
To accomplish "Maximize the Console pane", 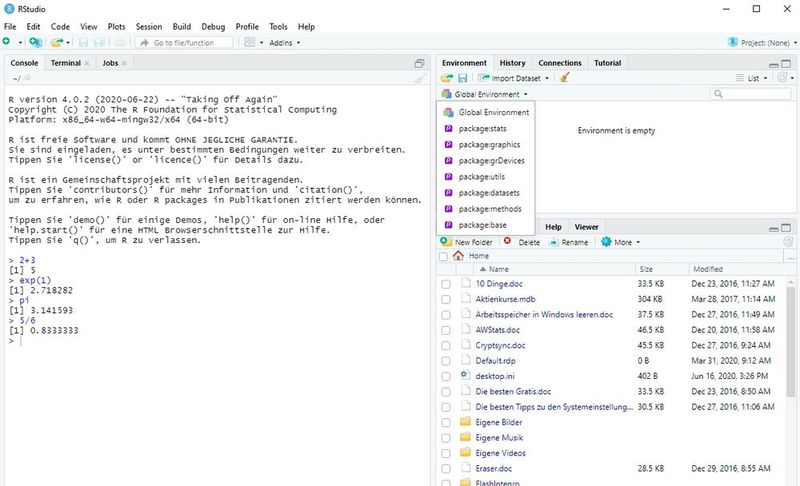I will point(419,63).
